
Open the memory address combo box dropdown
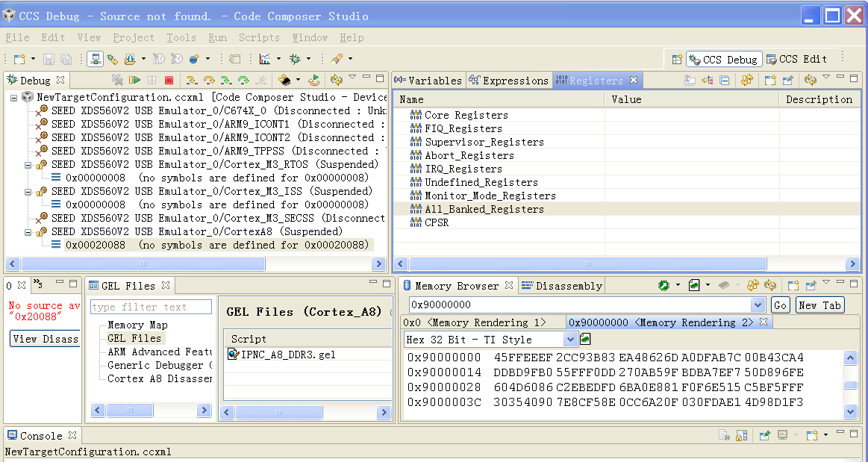758,305
